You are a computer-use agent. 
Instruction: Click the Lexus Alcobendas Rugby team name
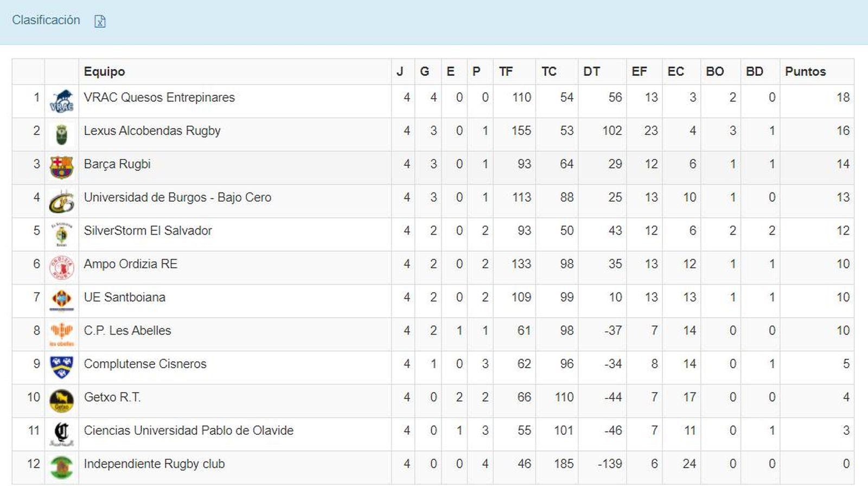click(152, 131)
